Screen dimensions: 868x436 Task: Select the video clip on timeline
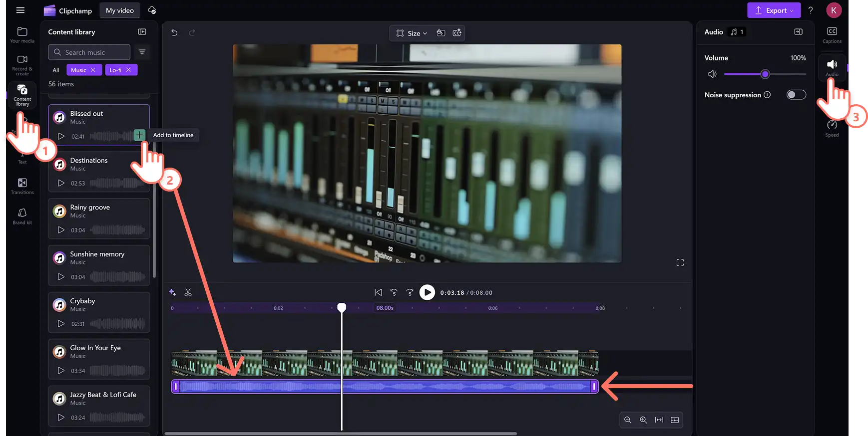pyautogui.click(x=385, y=363)
